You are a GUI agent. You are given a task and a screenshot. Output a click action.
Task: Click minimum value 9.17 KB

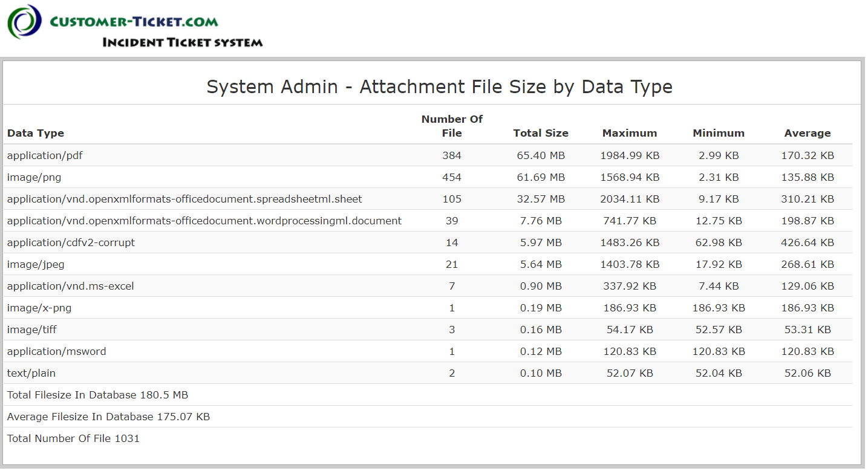click(719, 199)
